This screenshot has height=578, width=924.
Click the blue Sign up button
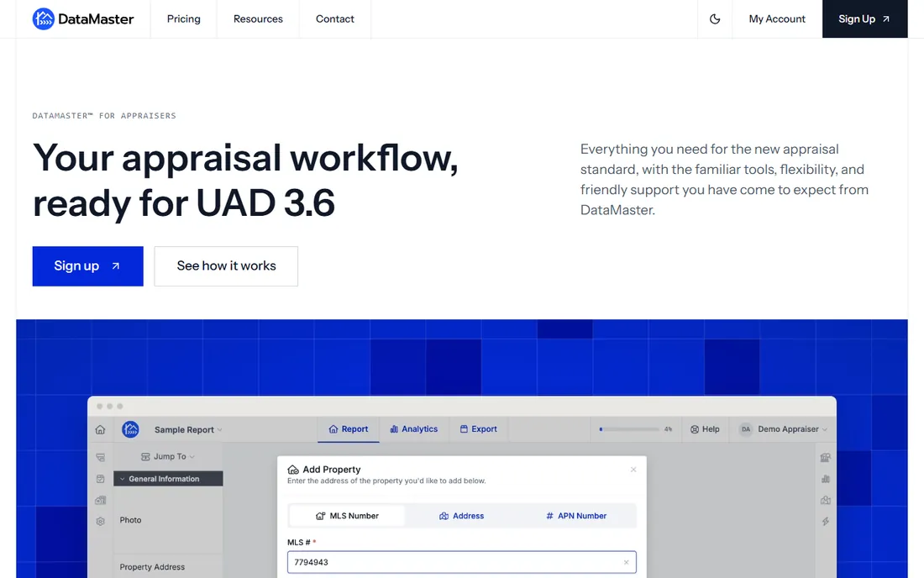click(x=88, y=266)
